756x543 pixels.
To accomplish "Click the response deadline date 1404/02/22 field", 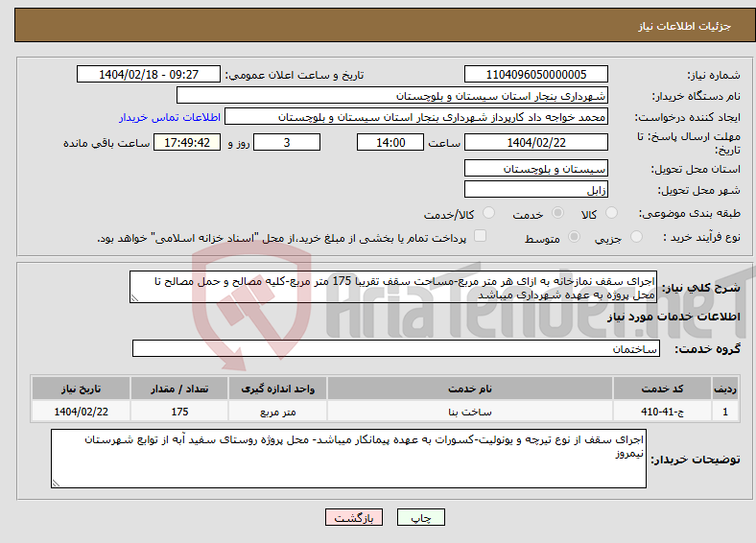I will click(536, 142).
